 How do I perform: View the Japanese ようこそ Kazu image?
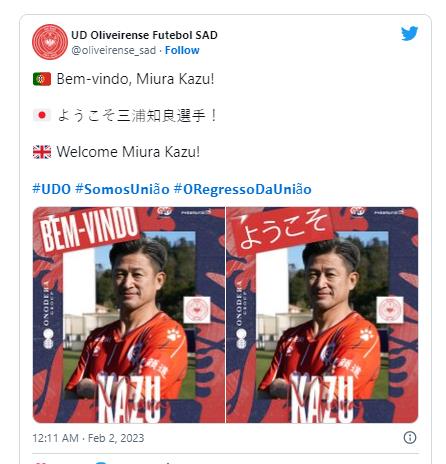point(322,315)
